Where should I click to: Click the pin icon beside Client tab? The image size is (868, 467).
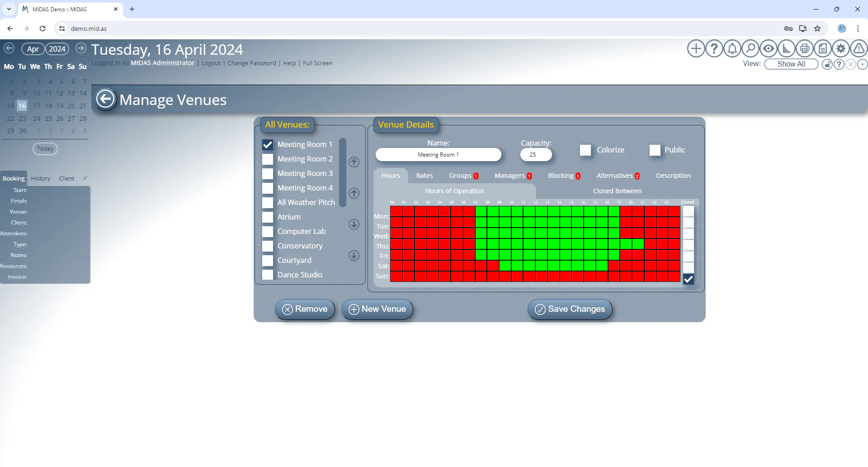[85, 178]
